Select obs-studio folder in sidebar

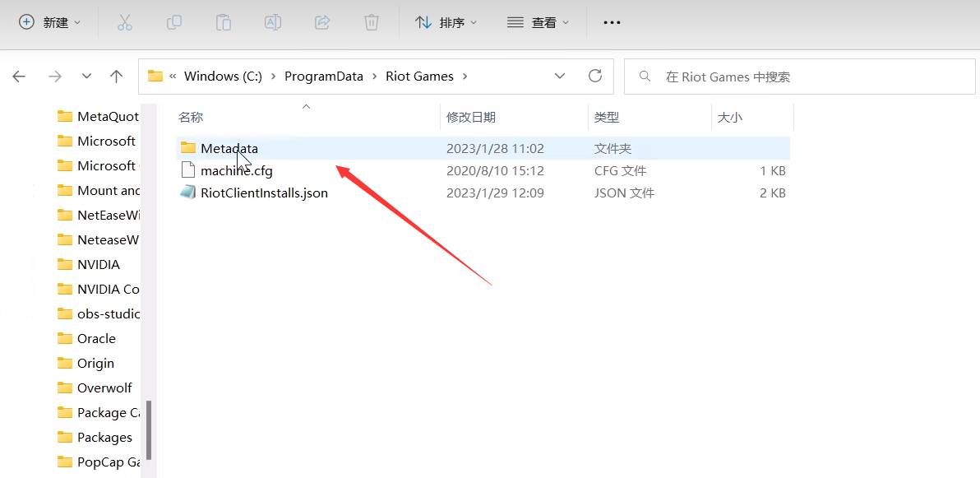pyautogui.click(x=98, y=313)
